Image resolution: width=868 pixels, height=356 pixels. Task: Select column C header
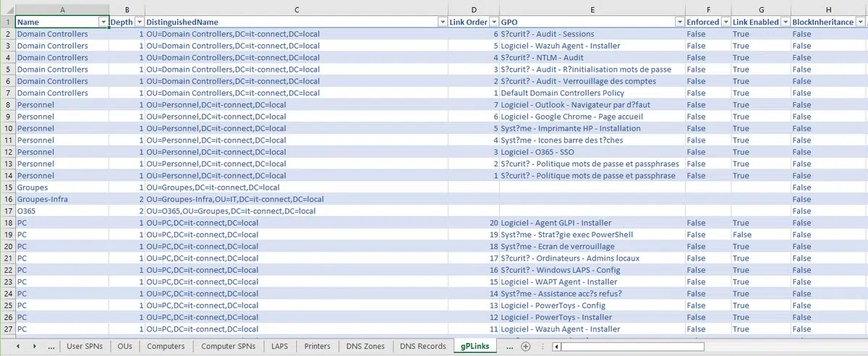click(297, 9)
